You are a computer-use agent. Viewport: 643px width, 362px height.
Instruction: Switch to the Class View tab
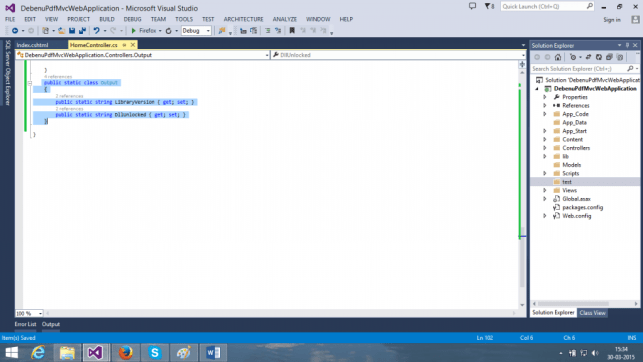[x=593, y=313]
